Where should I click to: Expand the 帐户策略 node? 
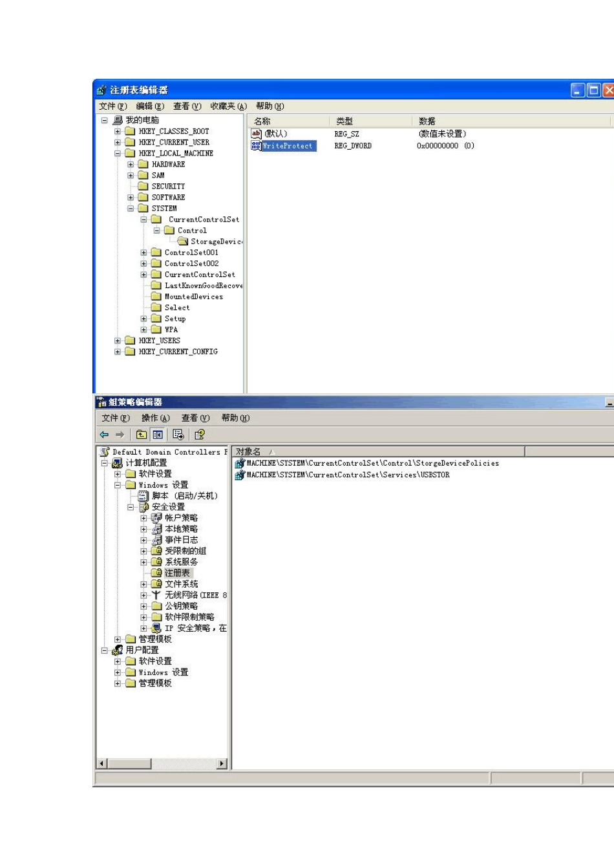[143, 518]
